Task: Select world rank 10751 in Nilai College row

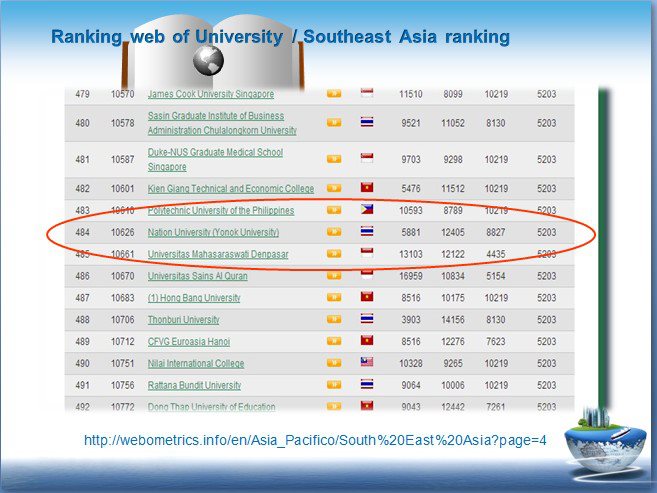Action: (x=122, y=363)
